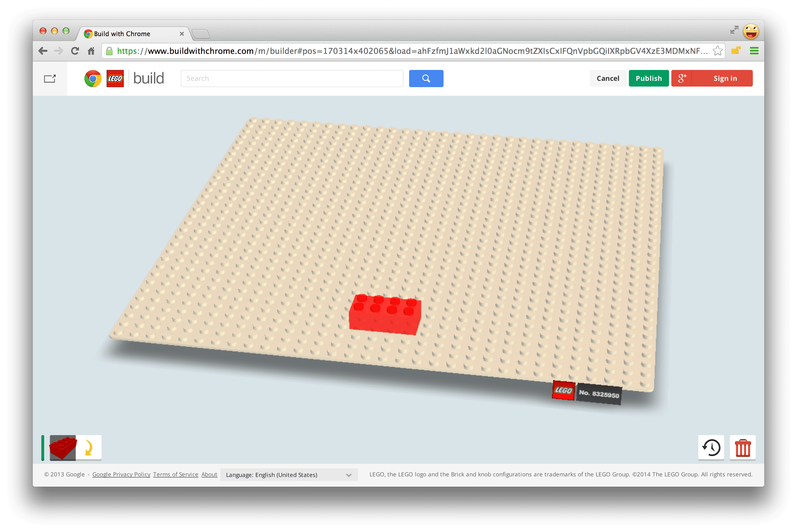The width and height of the screenshot is (797, 532).
Task: Click the Sign in button
Action: [725, 78]
